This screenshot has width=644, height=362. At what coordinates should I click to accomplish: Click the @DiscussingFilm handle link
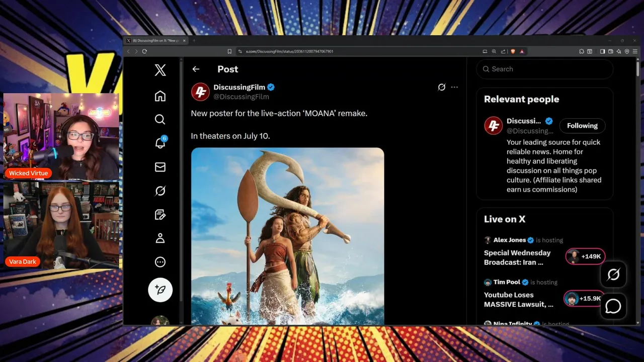point(241,97)
